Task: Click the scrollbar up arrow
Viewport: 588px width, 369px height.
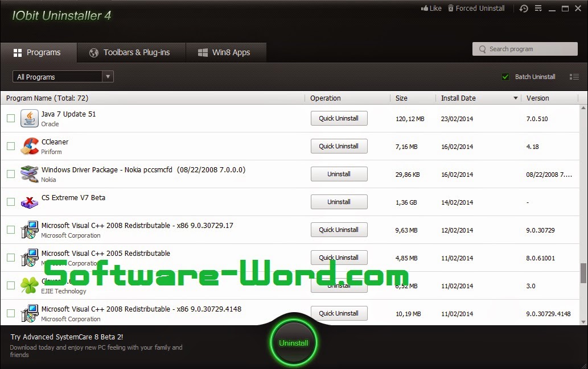Action: tap(583, 108)
